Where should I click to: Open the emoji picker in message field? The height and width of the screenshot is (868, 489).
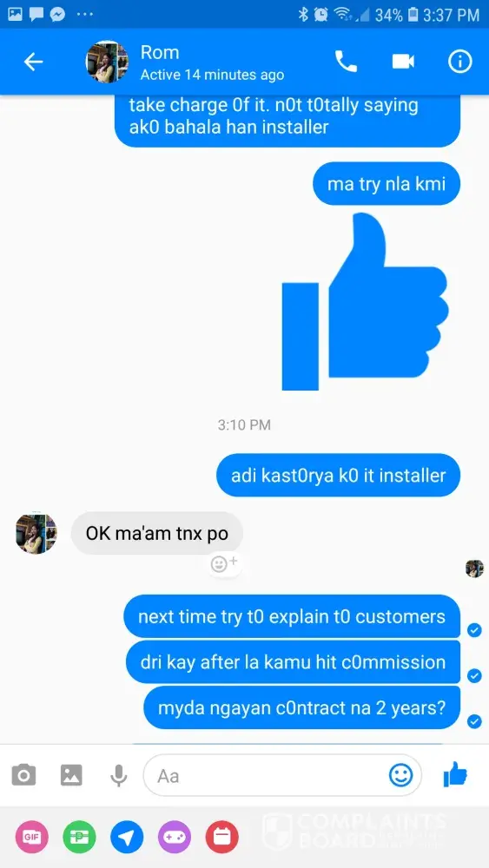[400, 775]
